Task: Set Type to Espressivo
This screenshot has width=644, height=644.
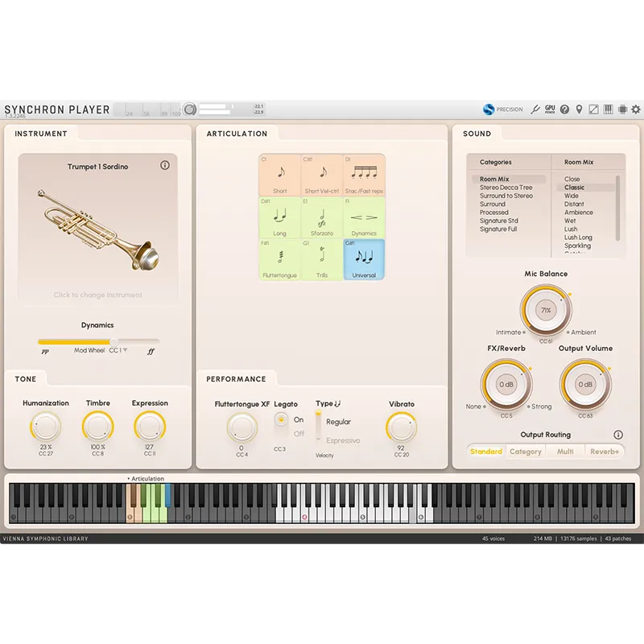Action: pyautogui.click(x=343, y=440)
